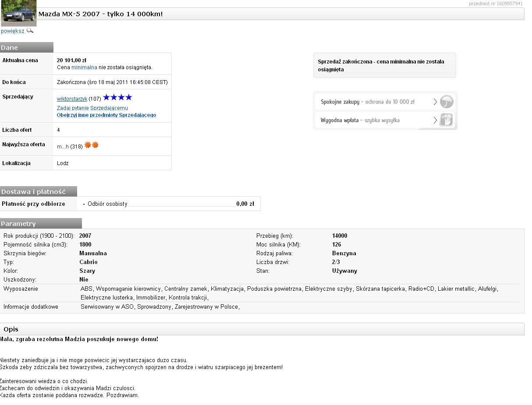Expand the Spokojne zakupy chevron arrow

435,102
